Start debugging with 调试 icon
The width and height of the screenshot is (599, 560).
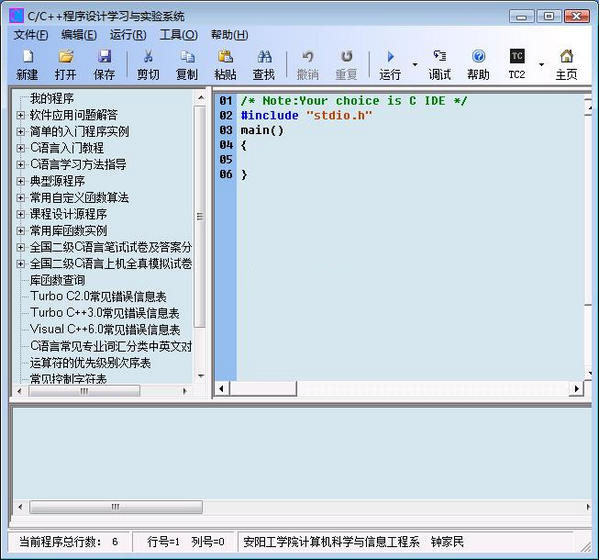coord(440,57)
